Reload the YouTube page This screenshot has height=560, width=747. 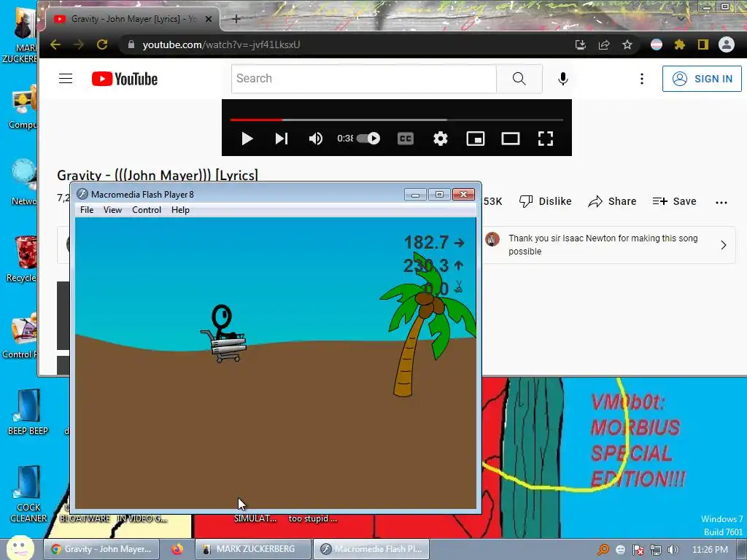point(102,44)
